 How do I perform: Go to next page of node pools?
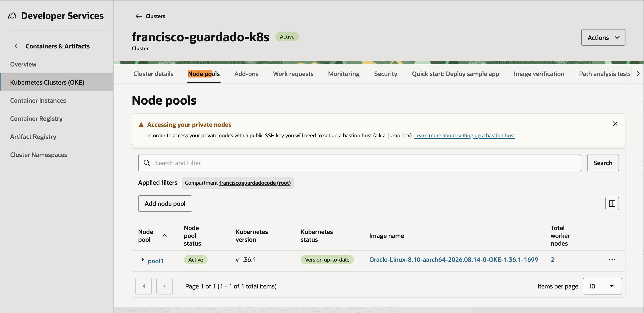click(x=164, y=286)
